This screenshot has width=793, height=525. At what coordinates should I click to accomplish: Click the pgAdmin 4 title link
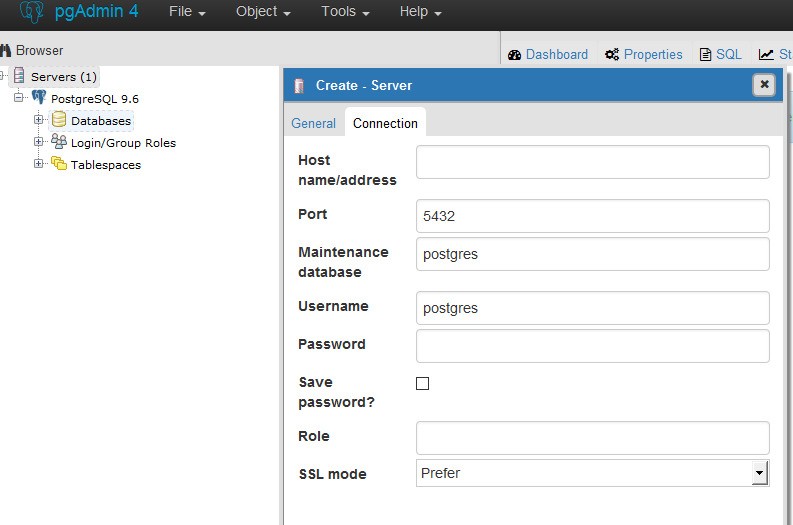96,11
